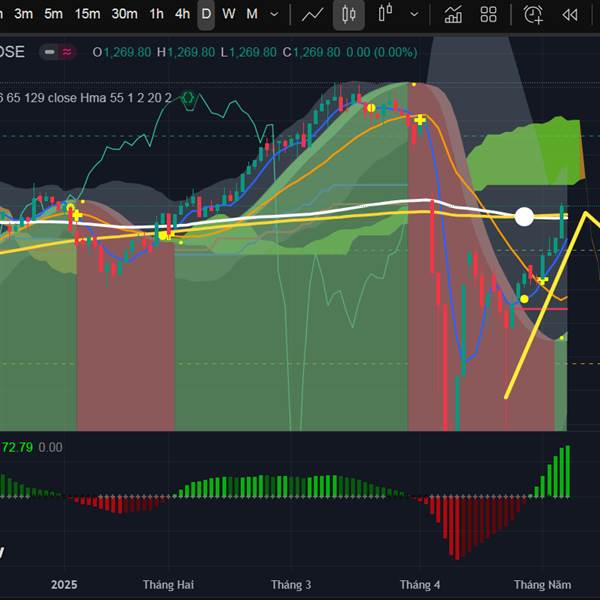This screenshot has height=600, width=600.
Task: Open bar replay rewind icon
Action: (570, 15)
